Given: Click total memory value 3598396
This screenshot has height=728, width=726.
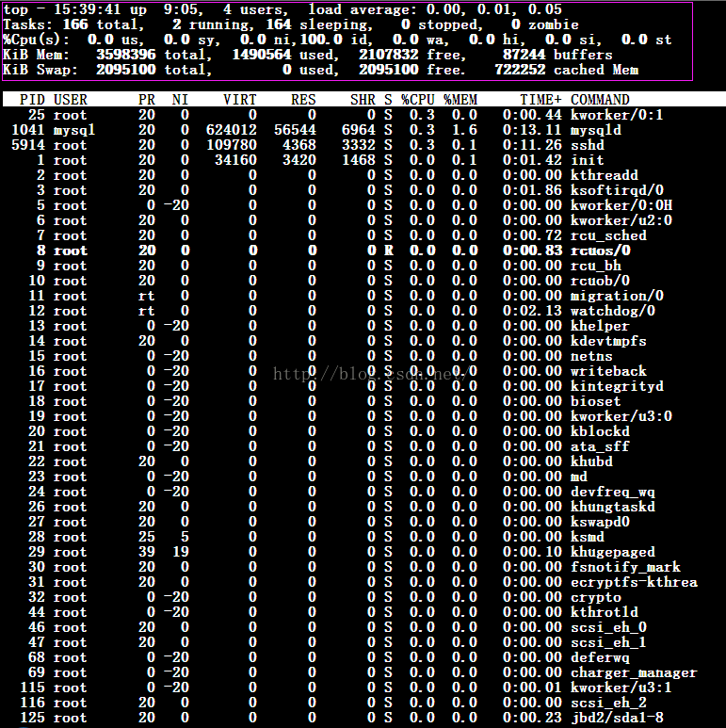Looking at the screenshot, I should 126,55.
